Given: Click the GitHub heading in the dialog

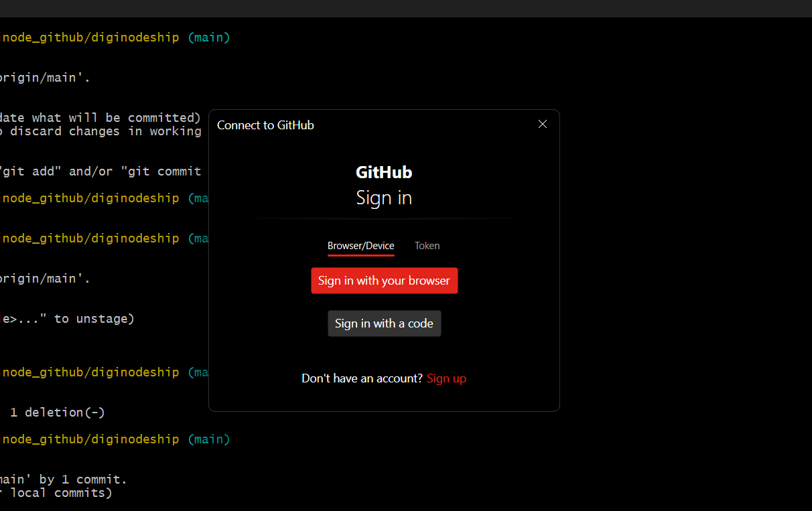Looking at the screenshot, I should coord(384,171).
